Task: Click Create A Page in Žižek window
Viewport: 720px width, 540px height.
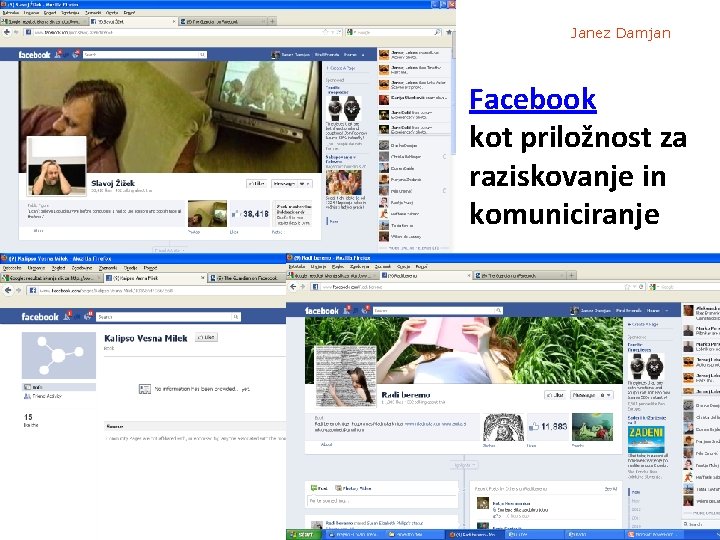Action: [x=342, y=68]
